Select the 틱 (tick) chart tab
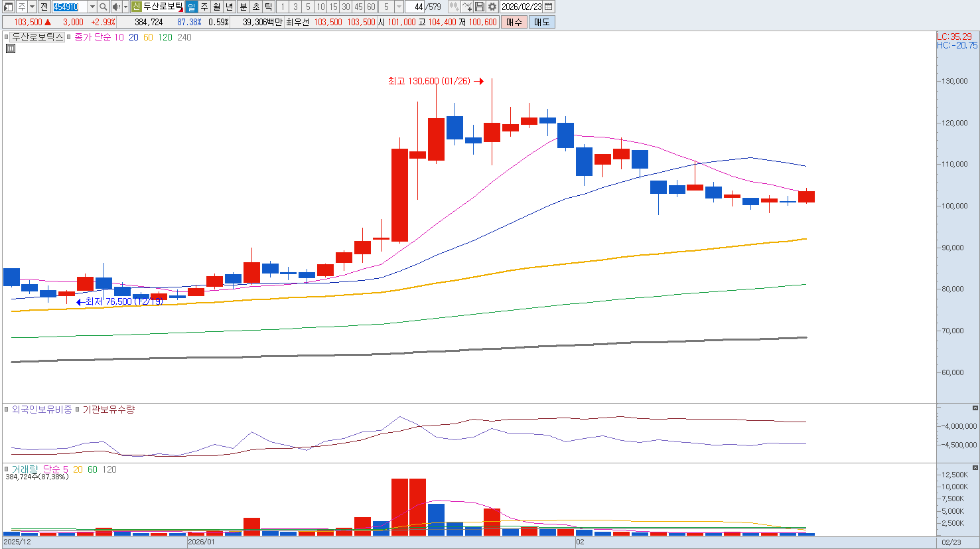This screenshot has height=549, width=980. [268, 7]
